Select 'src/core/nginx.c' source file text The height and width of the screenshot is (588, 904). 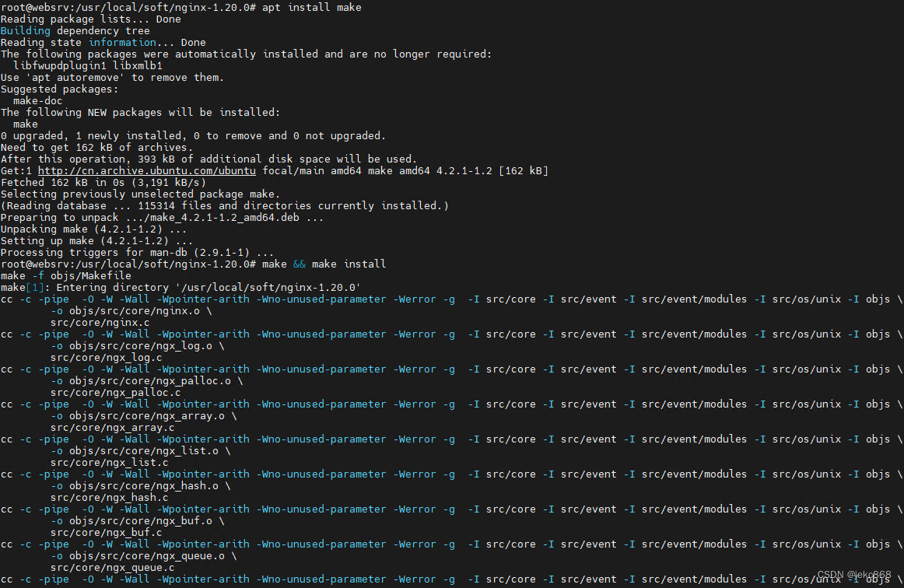tap(100, 323)
